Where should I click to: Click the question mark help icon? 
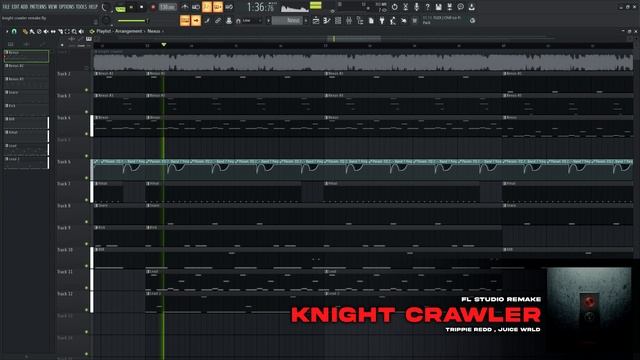coord(427,7)
